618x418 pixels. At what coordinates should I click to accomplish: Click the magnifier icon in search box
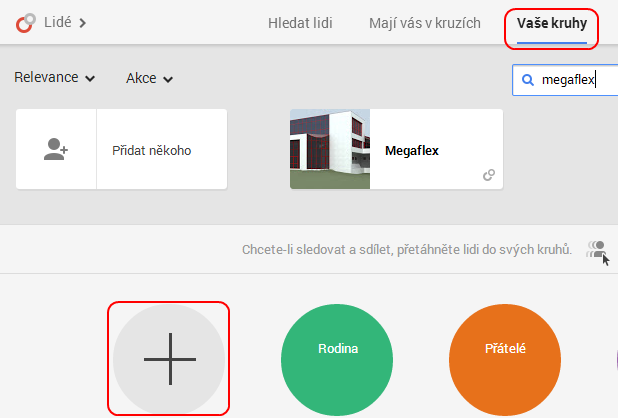point(527,80)
